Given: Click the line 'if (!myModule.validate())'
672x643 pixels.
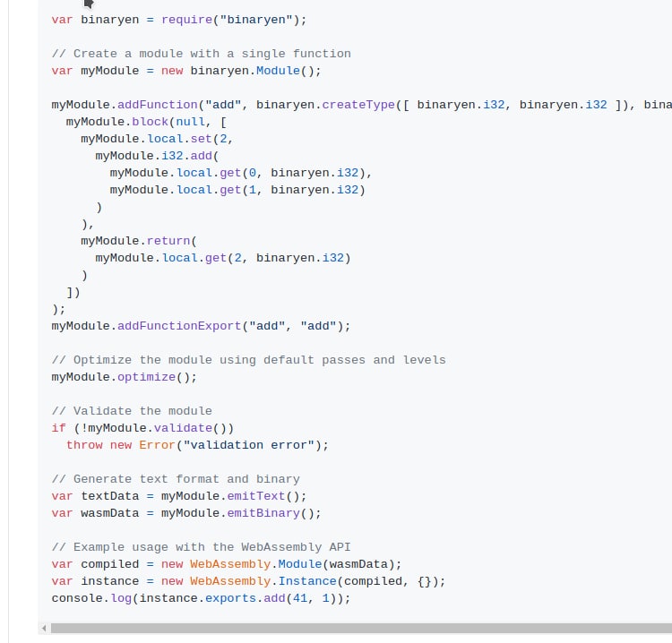Looking at the screenshot, I should click(x=142, y=428).
